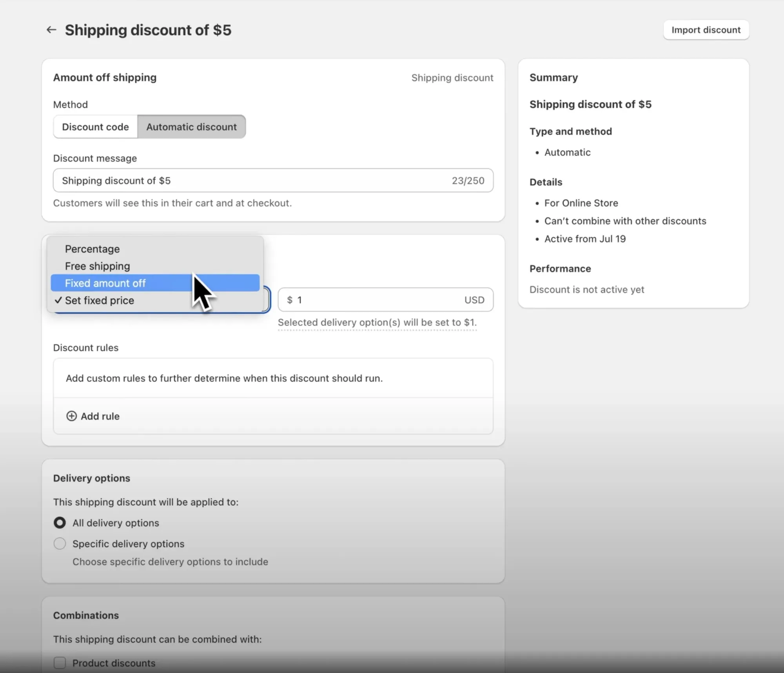Click 'Automatic' under Type and method
784x673 pixels.
tap(567, 152)
